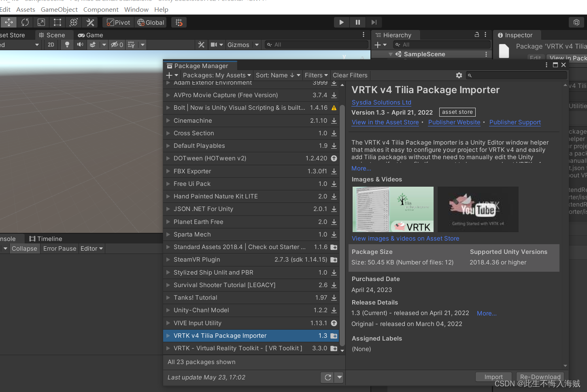Open component editor tools in Scene bar
Image resolution: width=587 pixels, height=392 pixels.
point(201,45)
